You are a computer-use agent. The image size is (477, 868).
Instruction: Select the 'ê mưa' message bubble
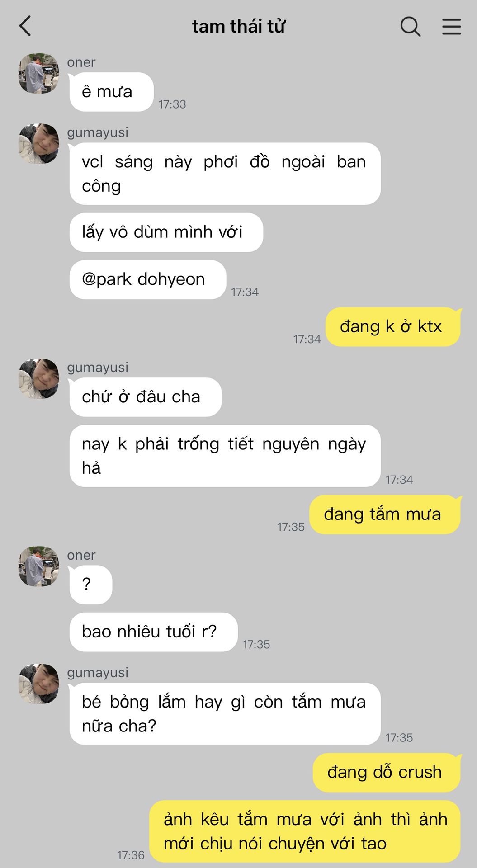111,92
